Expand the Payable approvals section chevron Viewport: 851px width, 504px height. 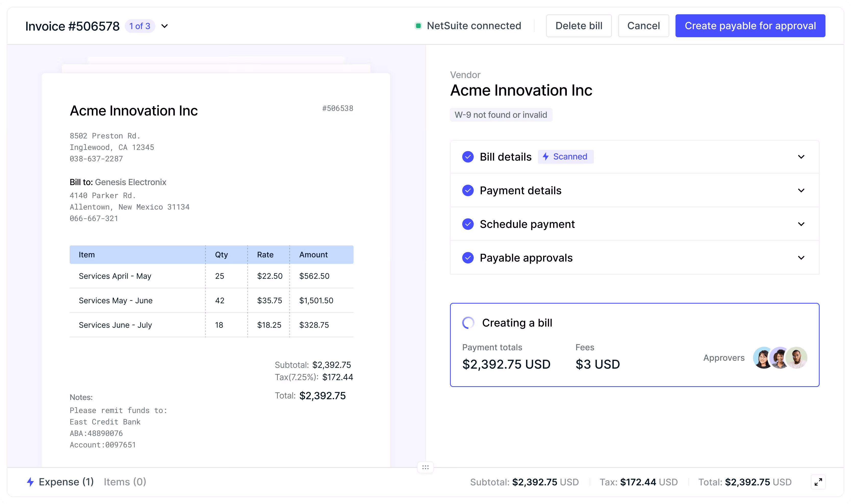[x=801, y=258]
